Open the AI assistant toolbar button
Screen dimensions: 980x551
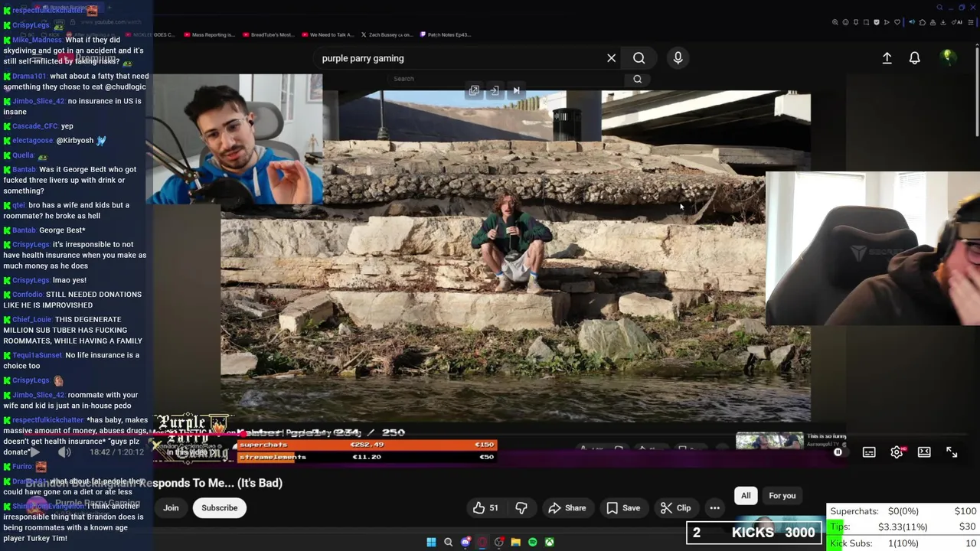coord(957,22)
